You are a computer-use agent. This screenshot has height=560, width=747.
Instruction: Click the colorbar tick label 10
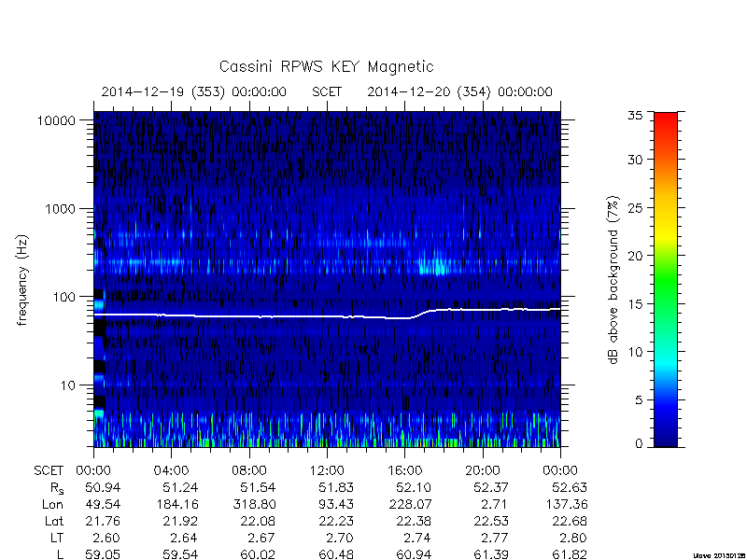635,352
